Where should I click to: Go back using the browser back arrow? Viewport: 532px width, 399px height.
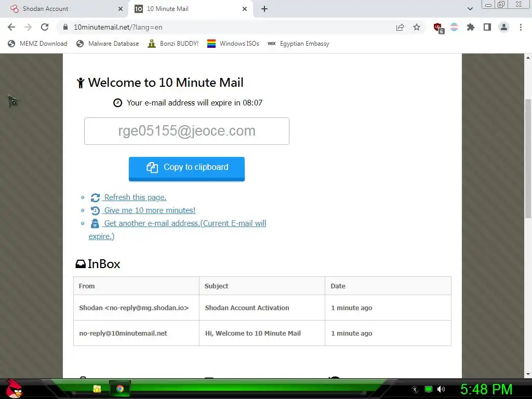coord(11,27)
